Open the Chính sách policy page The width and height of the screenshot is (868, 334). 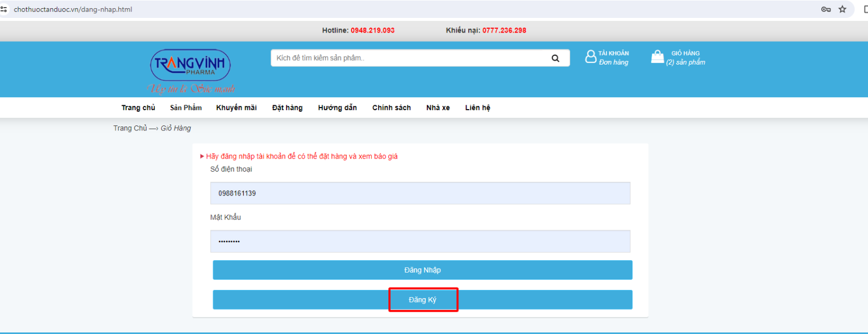click(391, 108)
